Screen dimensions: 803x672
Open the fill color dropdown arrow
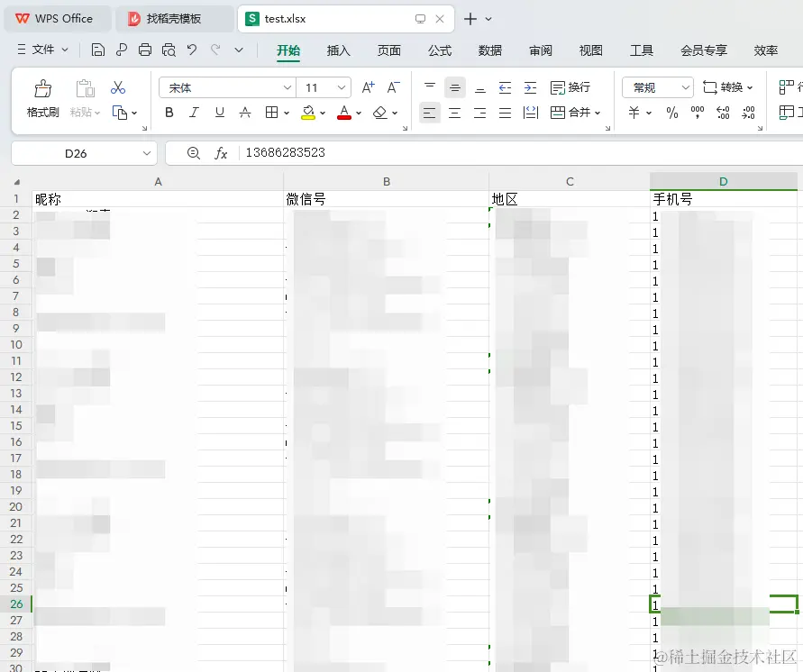click(x=323, y=114)
